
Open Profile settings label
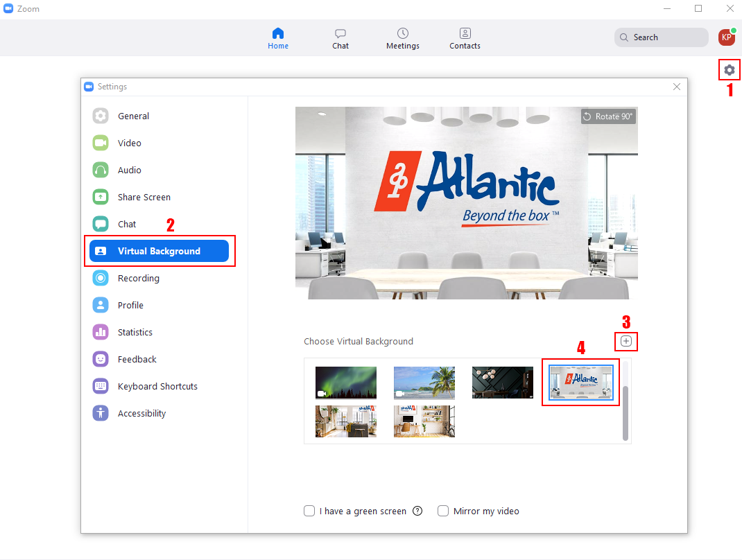(130, 305)
